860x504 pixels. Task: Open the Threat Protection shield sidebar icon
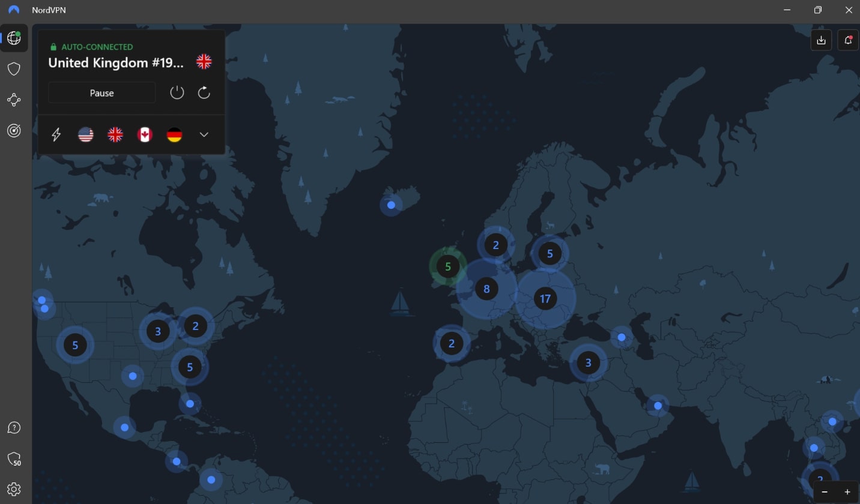tap(14, 68)
